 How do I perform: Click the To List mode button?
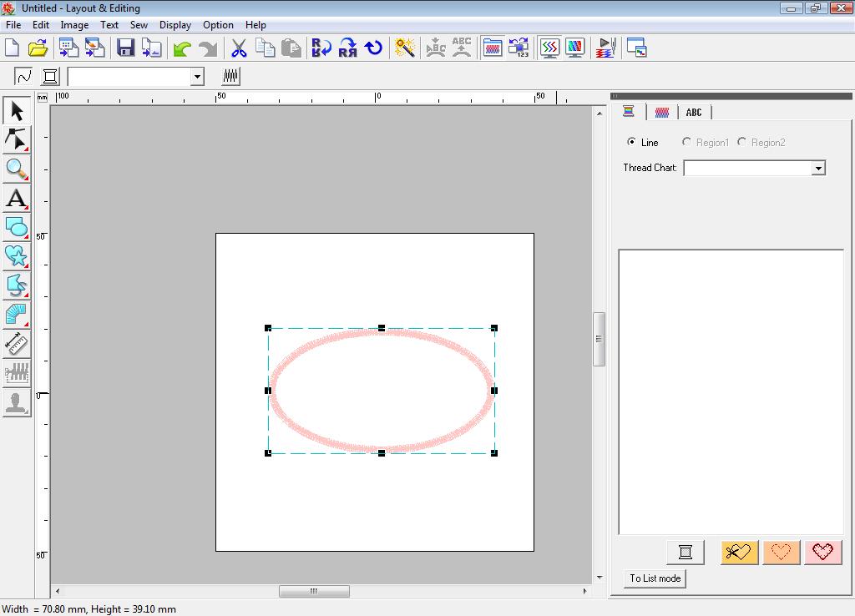point(655,578)
